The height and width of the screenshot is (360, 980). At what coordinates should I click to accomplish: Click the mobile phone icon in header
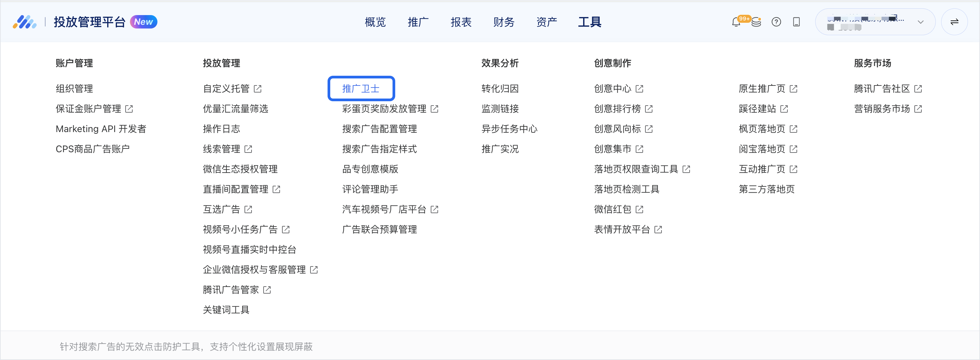click(x=796, y=22)
